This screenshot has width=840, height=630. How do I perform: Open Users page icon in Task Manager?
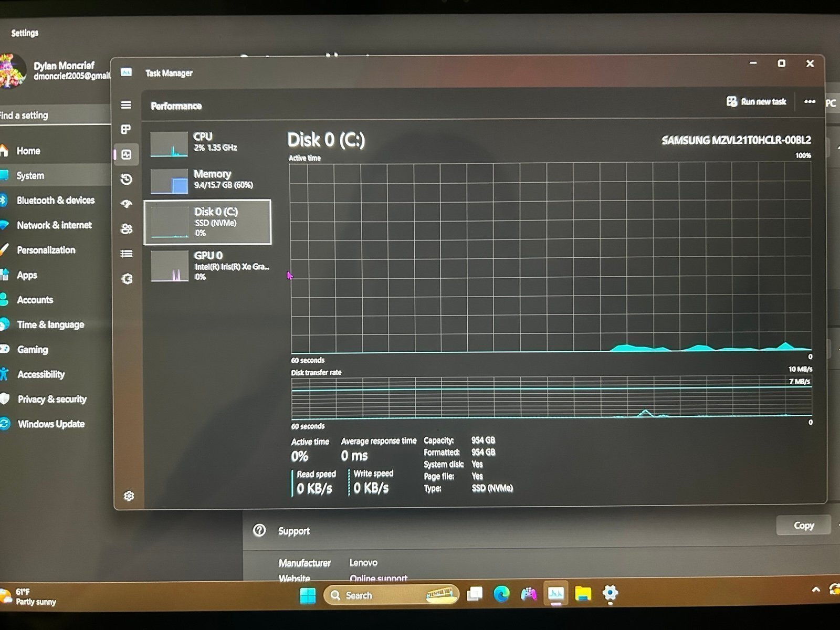pos(127,228)
